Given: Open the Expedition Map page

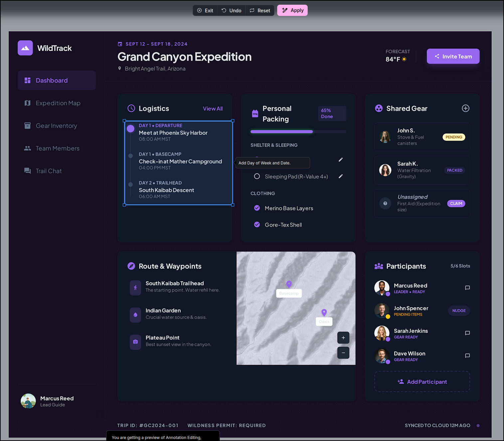Looking at the screenshot, I should click(x=58, y=103).
